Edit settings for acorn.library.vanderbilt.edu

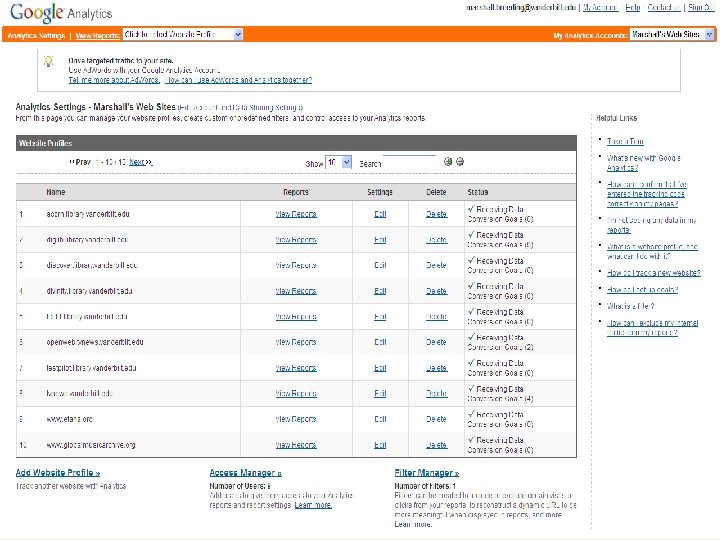coord(380,214)
